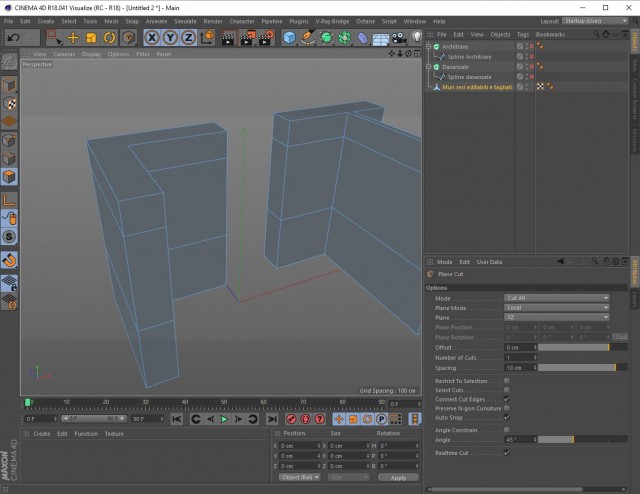
Task: Toggle Select Cuts checkbox
Action: 507,390
